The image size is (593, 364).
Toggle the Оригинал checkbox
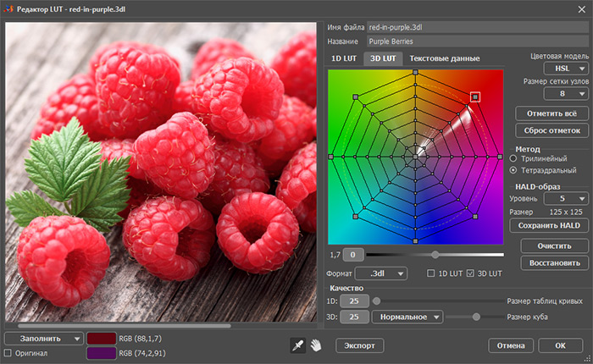(x=8, y=353)
